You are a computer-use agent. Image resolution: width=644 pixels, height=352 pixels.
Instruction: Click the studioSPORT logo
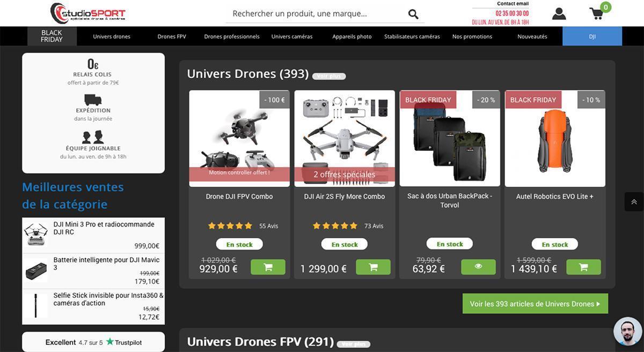pos(88,13)
